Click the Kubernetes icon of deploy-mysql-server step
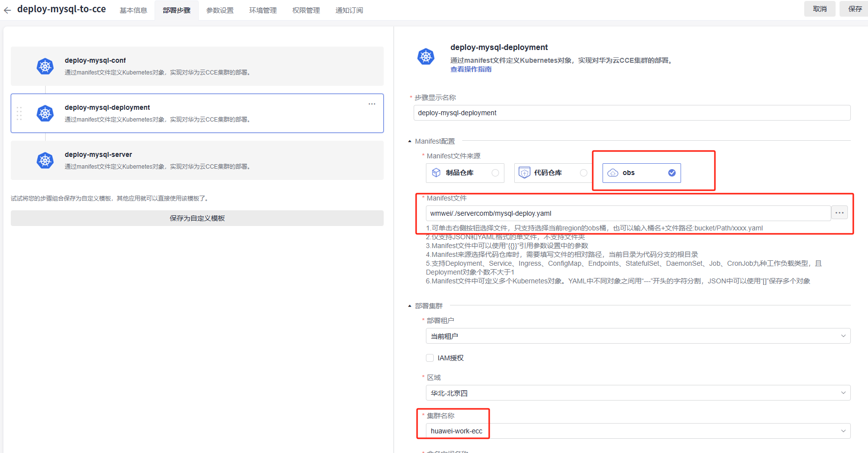This screenshot has height=453, width=868. click(x=45, y=160)
